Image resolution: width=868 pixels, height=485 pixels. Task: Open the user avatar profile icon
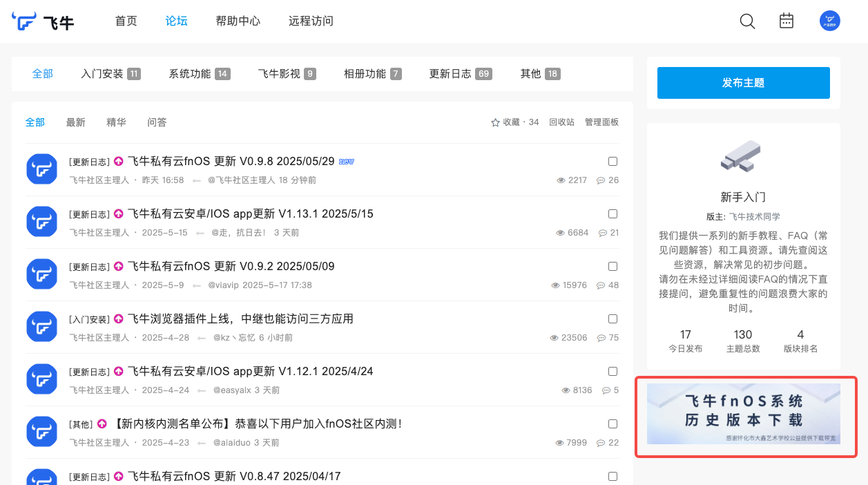[x=830, y=21]
